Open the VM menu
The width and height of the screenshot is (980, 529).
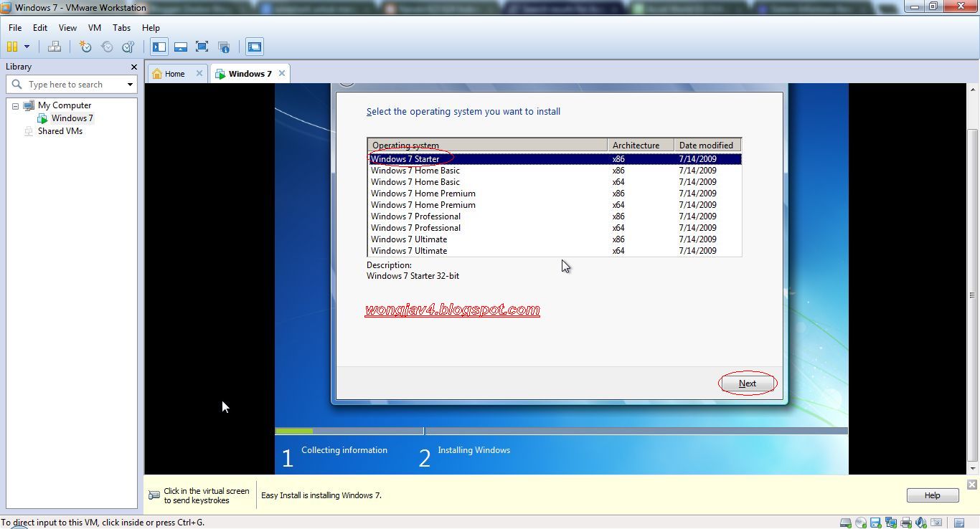(95, 28)
